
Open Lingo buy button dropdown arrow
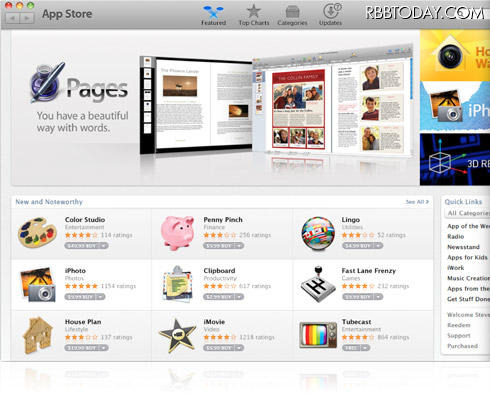click(x=378, y=246)
